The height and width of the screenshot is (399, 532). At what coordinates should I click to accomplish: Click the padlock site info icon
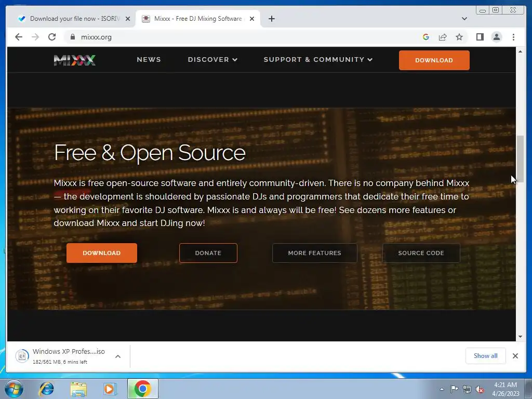(72, 37)
